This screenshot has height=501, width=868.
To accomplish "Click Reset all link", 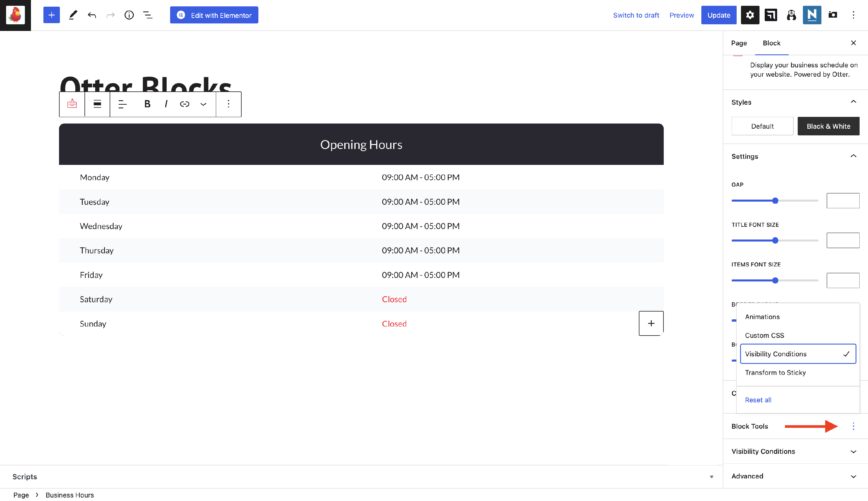I will [x=758, y=400].
